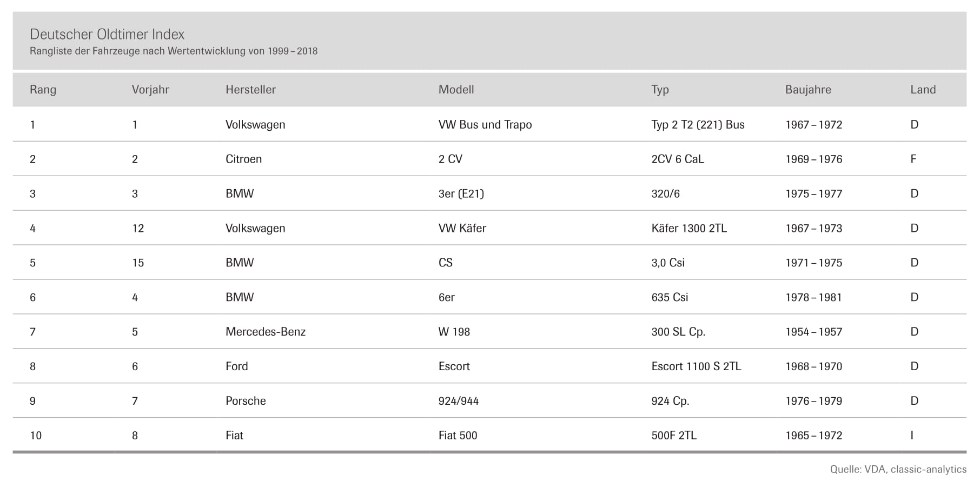Select the Deutscher Oldtimer Index title
The image size is (980, 488).
[107, 34]
